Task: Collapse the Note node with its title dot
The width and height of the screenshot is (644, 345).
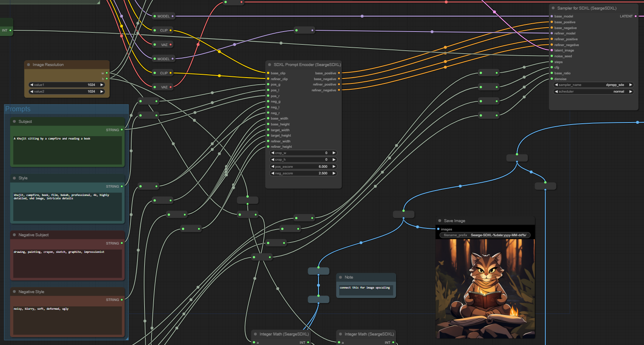Action: (x=340, y=277)
